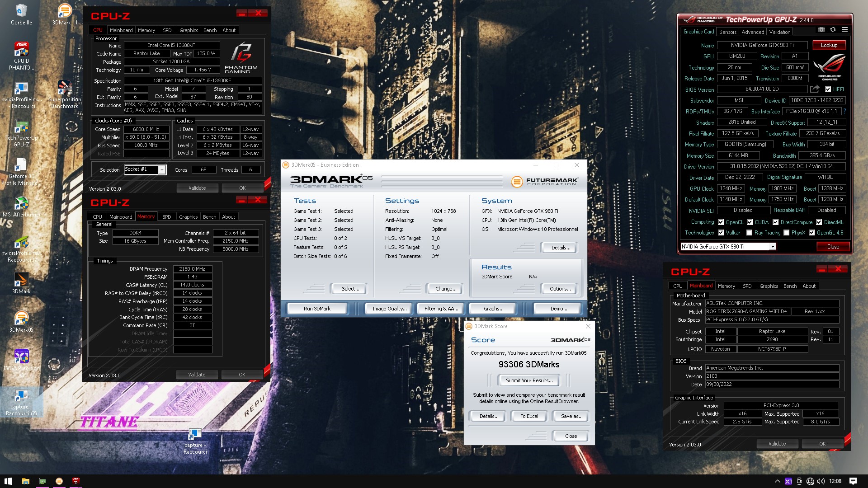Image resolution: width=868 pixels, height=488 pixels.
Task: Toggle the UEFI checkbox in GPU-Z
Action: click(x=828, y=89)
